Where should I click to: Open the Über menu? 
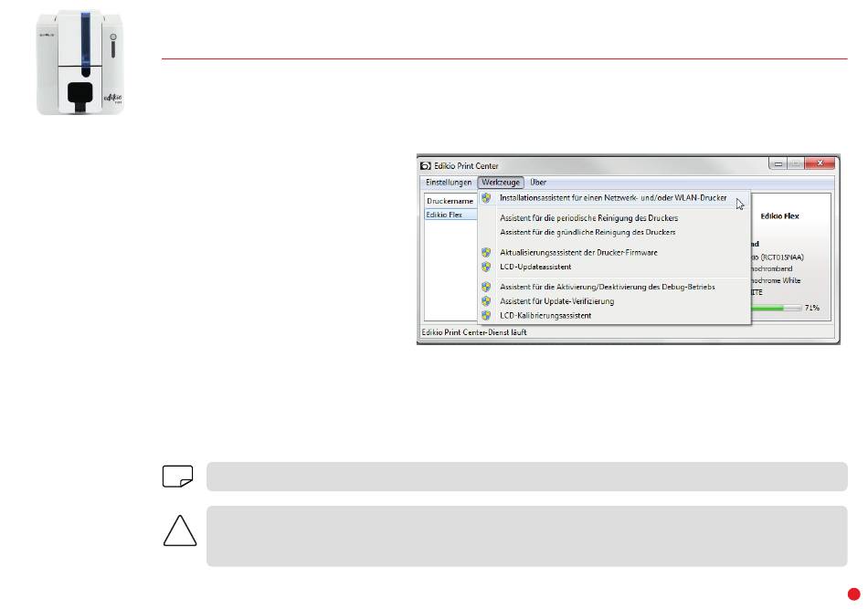click(x=538, y=183)
